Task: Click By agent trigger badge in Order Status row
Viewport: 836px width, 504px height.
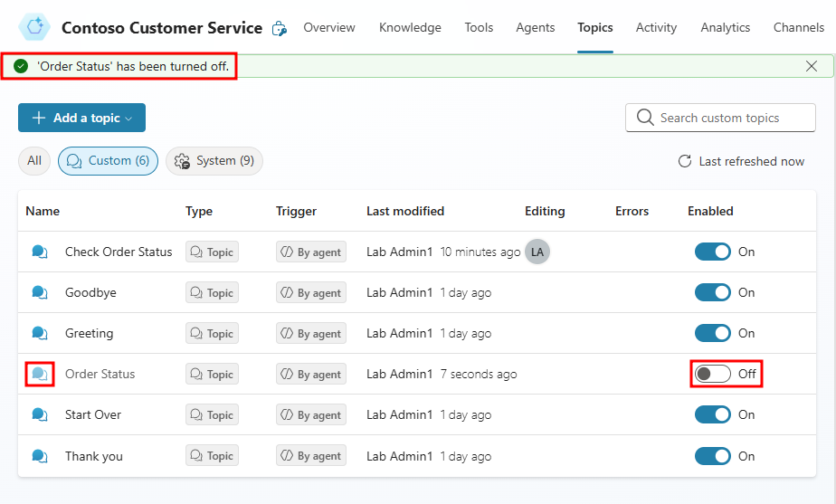Action: coord(311,374)
